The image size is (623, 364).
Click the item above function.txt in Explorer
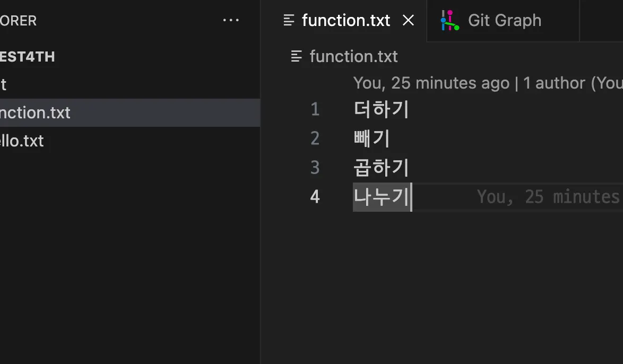(x=4, y=84)
